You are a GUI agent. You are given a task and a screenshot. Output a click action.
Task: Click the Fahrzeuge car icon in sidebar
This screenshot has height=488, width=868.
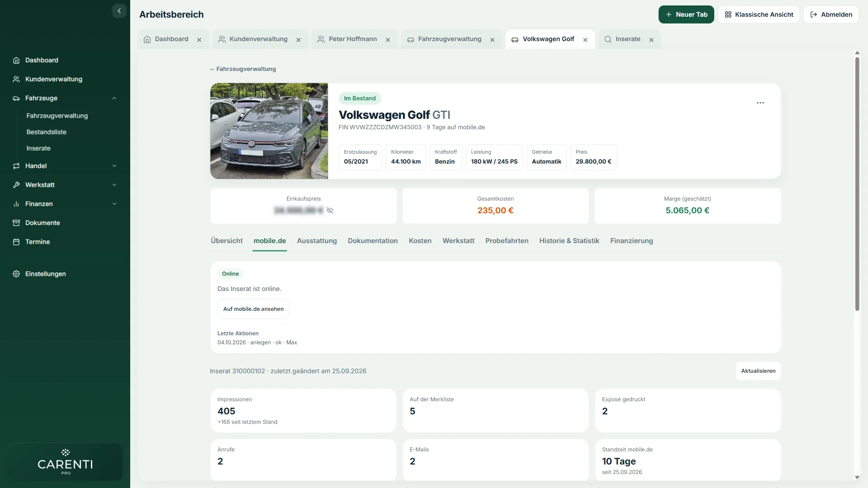(16, 98)
